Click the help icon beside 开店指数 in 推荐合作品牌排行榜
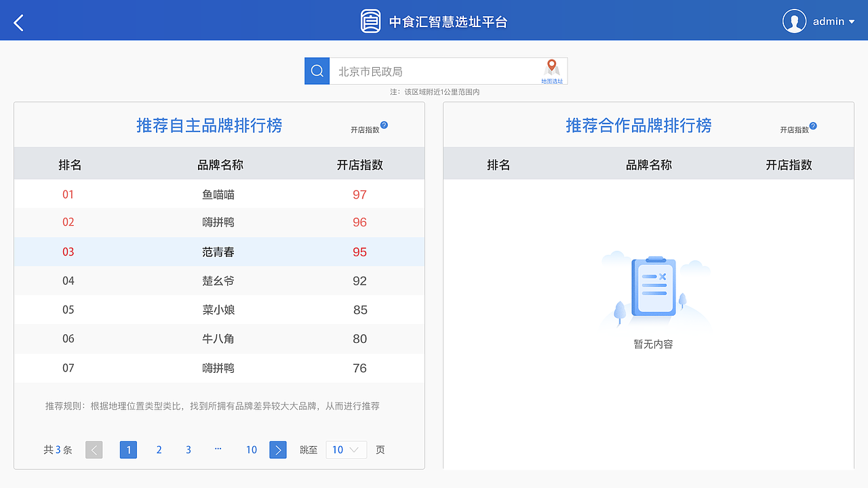The width and height of the screenshot is (868, 488). tap(814, 125)
